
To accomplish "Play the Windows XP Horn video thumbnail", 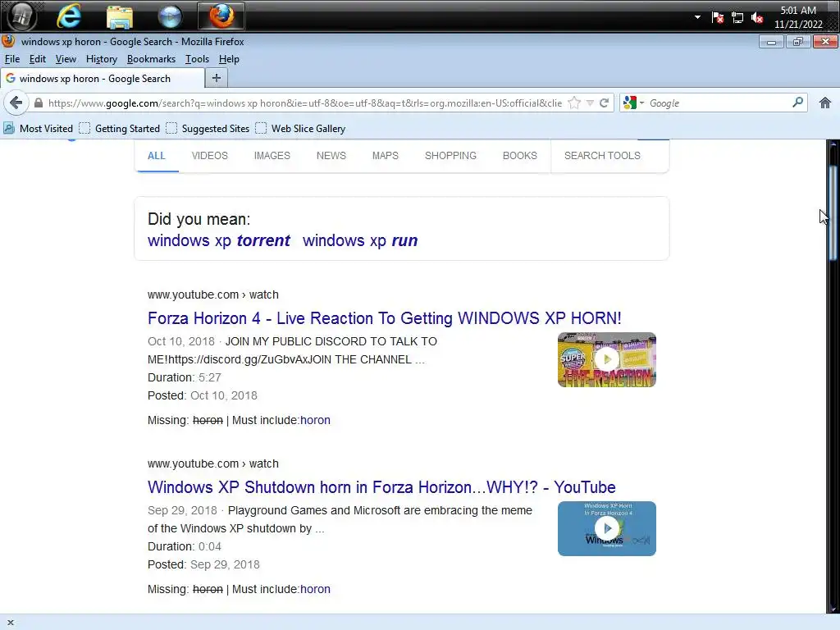I will [606, 528].
